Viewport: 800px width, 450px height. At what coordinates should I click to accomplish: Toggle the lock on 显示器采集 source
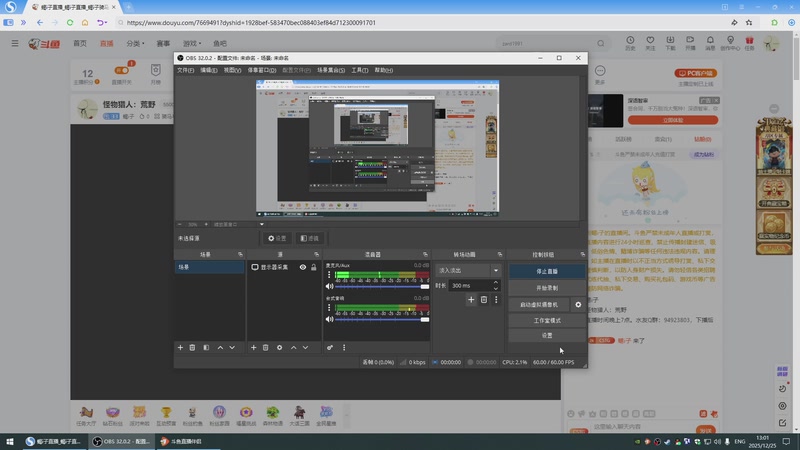coord(314,268)
